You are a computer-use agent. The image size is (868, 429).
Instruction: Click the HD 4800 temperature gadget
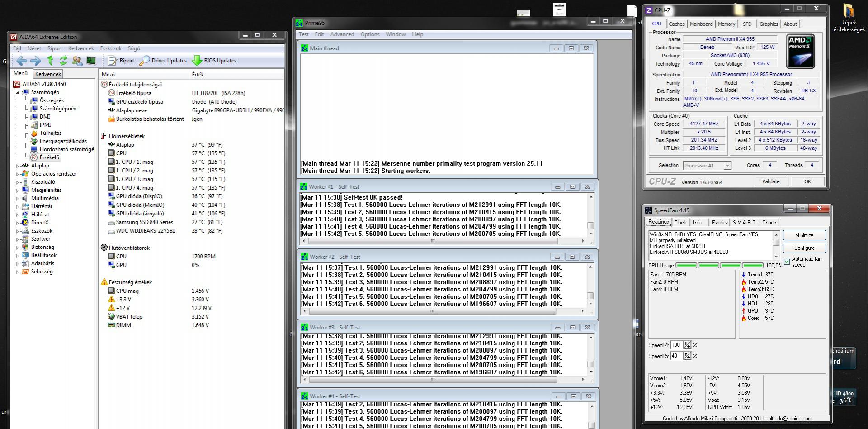[x=845, y=397]
